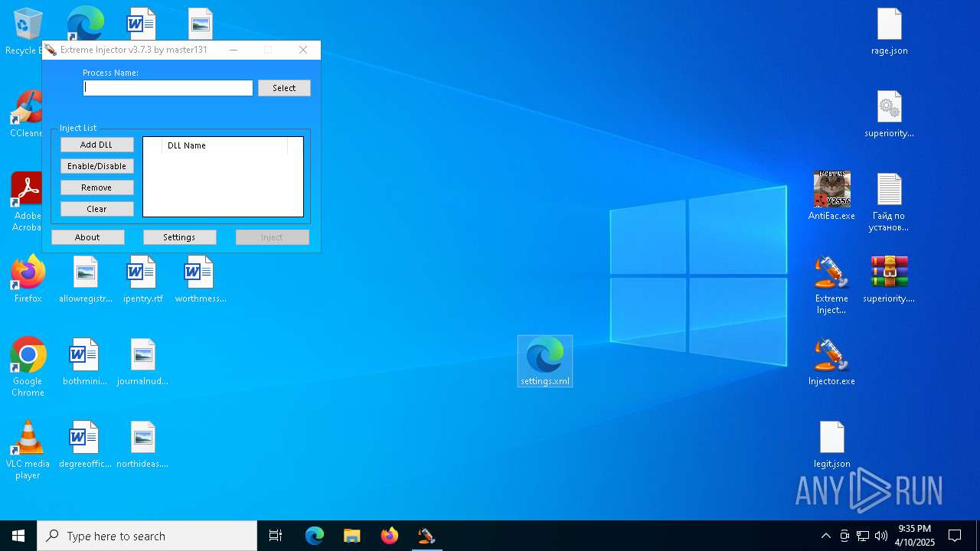This screenshot has height=551, width=980.
Task: Close the Extreme Injector window
Action: pos(303,50)
